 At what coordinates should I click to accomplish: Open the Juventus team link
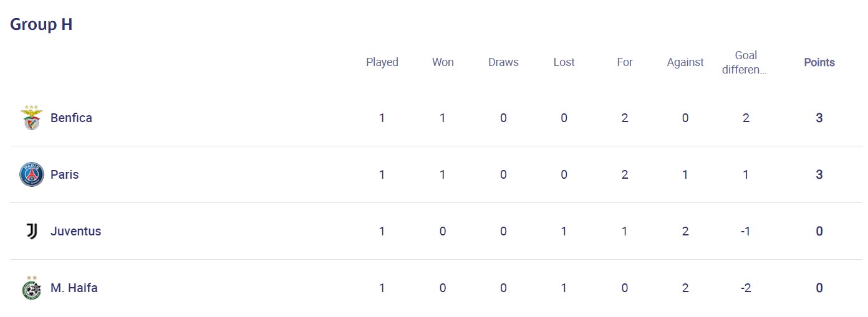(x=75, y=231)
